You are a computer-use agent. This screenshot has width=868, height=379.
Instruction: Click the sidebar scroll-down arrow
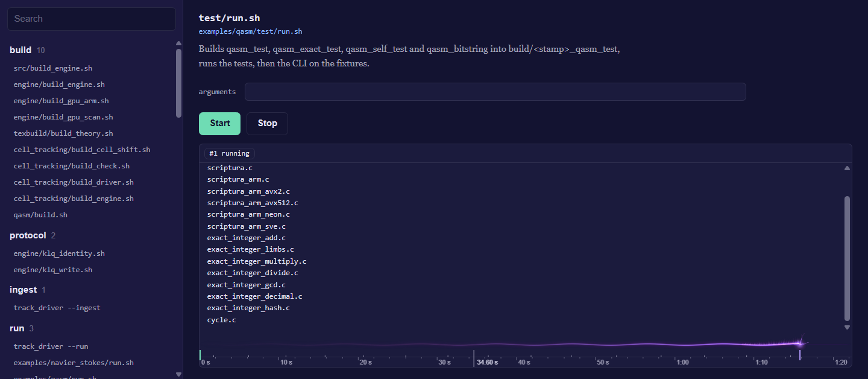[178, 374]
